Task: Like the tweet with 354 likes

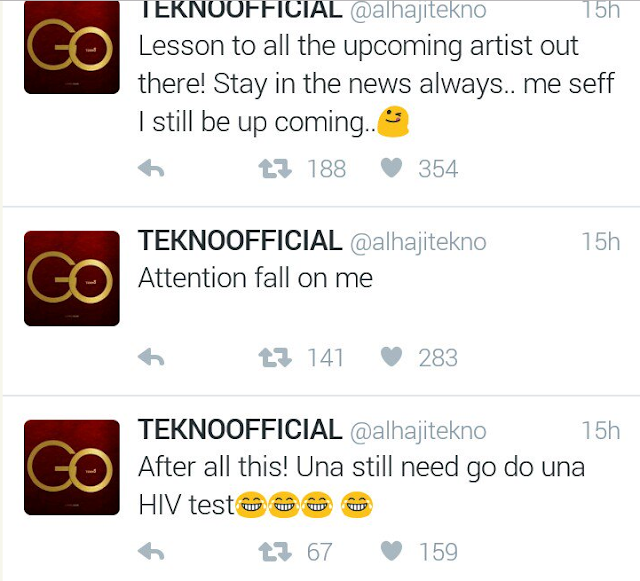Action: coord(392,169)
